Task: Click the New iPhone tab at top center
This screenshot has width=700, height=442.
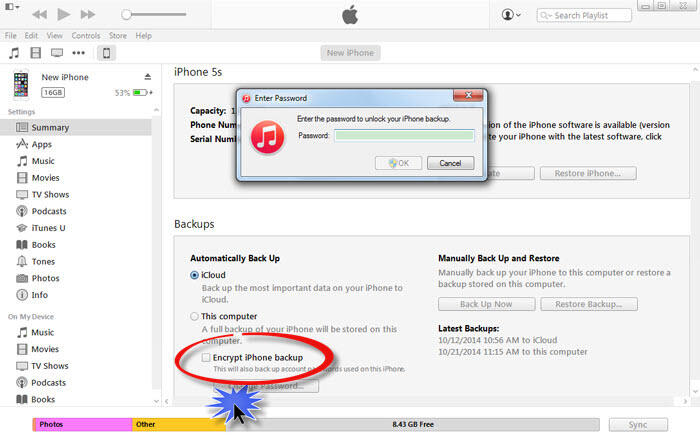Action: tap(350, 53)
